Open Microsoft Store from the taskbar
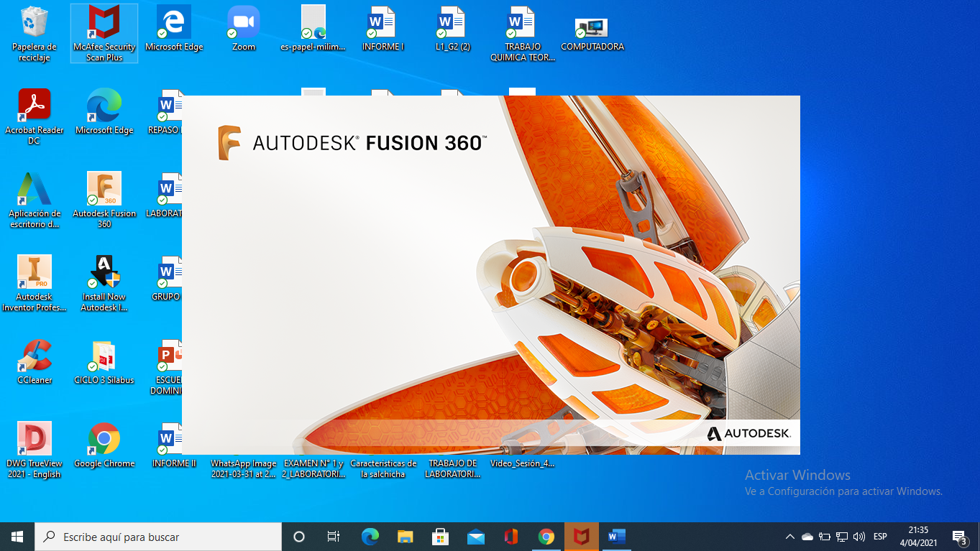980x551 pixels. [x=441, y=537]
